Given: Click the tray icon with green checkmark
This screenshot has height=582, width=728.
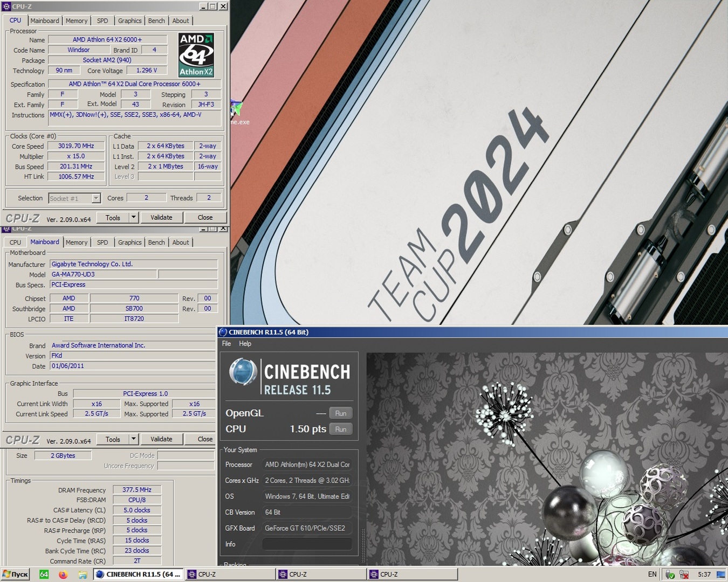Looking at the screenshot, I should (670, 574).
